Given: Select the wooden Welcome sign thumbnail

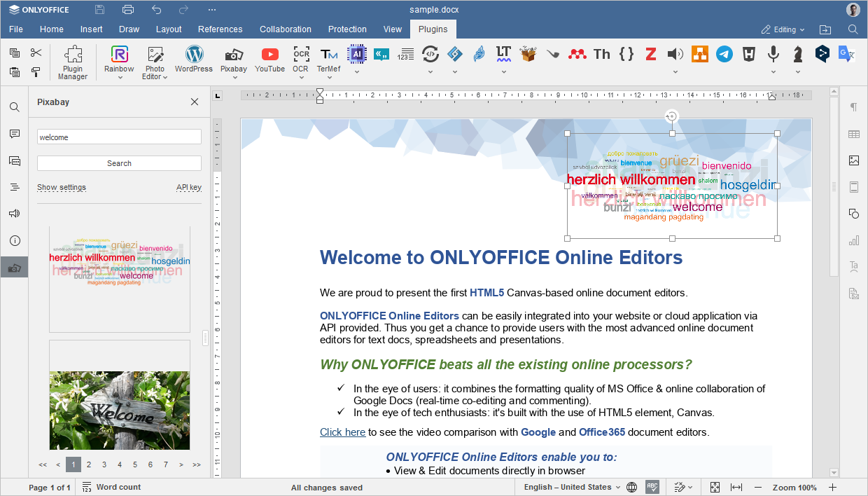Looking at the screenshot, I should 120,410.
